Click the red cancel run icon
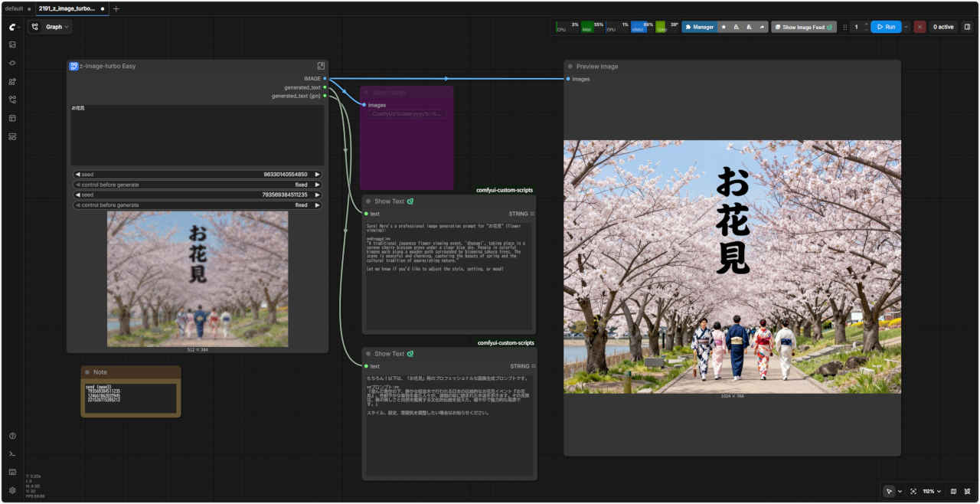 [x=920, y=27]
